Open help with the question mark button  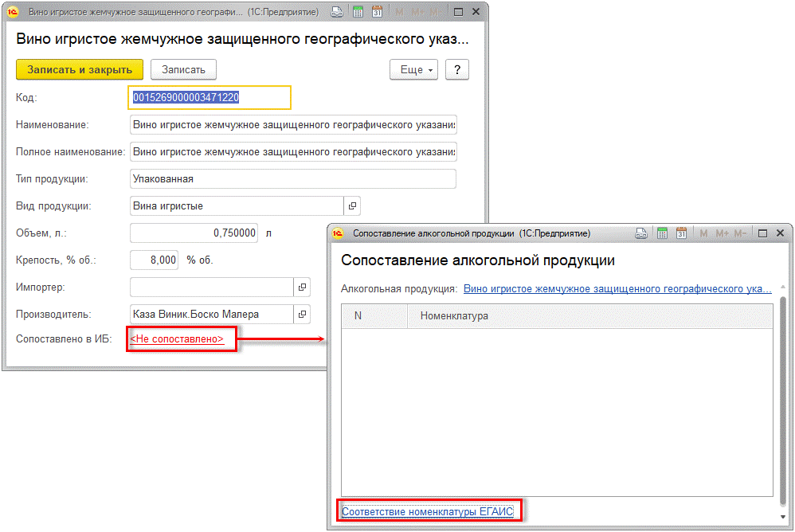point(457,70)
